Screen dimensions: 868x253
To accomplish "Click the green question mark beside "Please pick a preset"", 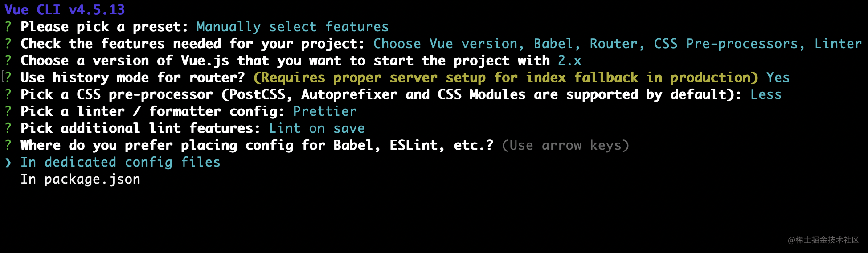I will tap(8, 27).
